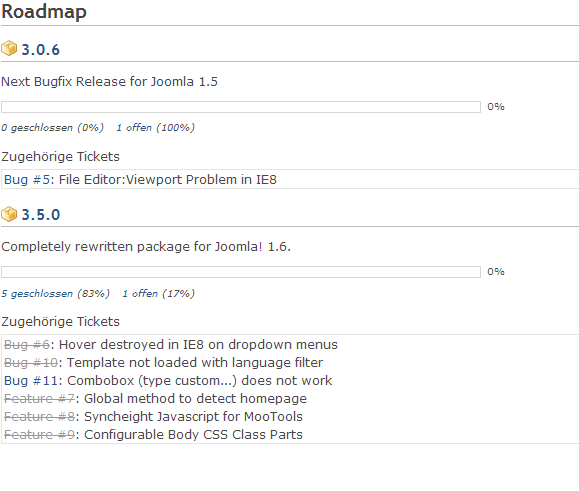This screenshot has height=491, width=579.
Task: Open the closed Feature #7 ticket
Action: click(x=39, y=399)
